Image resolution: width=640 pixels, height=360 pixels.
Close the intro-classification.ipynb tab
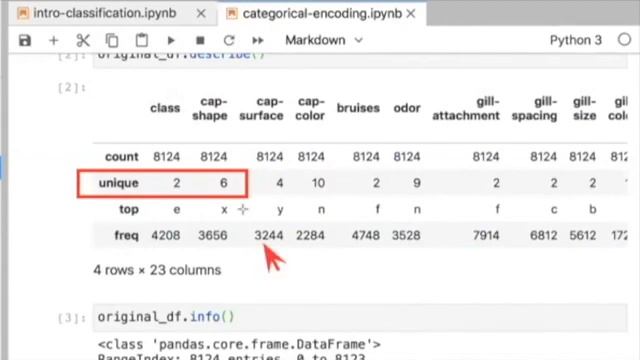tap(201, 13)
